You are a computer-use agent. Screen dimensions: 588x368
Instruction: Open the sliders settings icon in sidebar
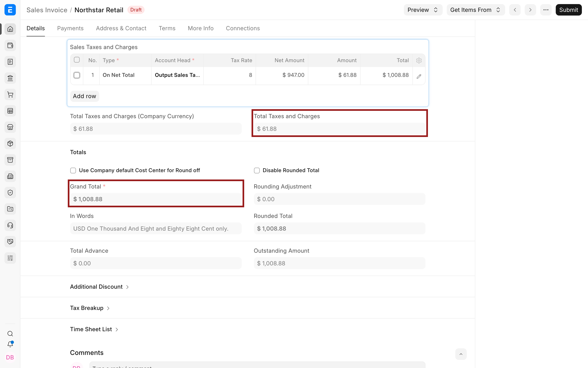pyautogui.click(x=10, y=258)
